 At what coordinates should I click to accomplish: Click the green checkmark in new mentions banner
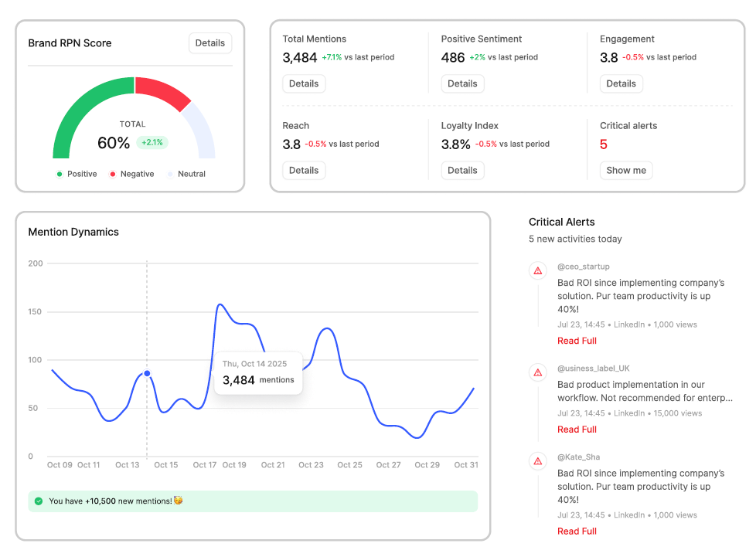point(39,501)
